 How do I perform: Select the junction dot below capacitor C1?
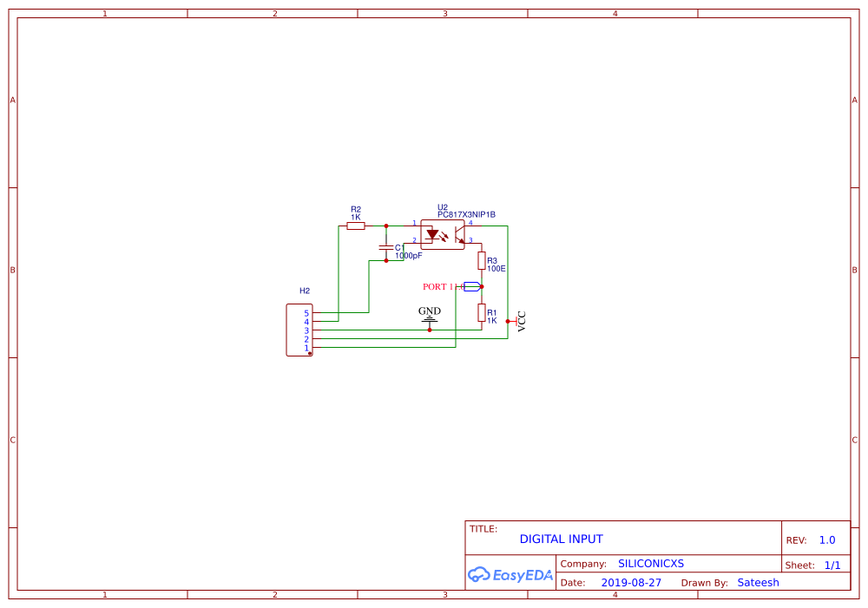pos(386,260)
